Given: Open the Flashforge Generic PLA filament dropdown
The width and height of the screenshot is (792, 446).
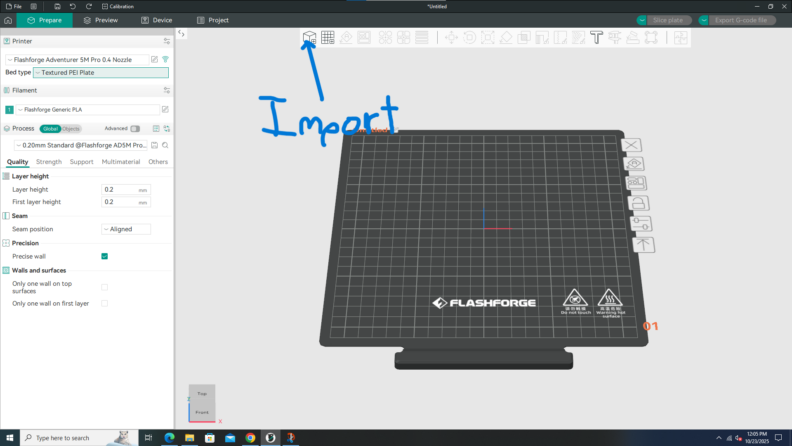Looking at the screenshot, I should (87, 110).
